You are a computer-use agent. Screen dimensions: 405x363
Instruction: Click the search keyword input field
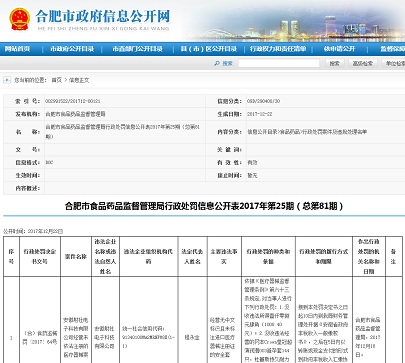tap(279, 63)
